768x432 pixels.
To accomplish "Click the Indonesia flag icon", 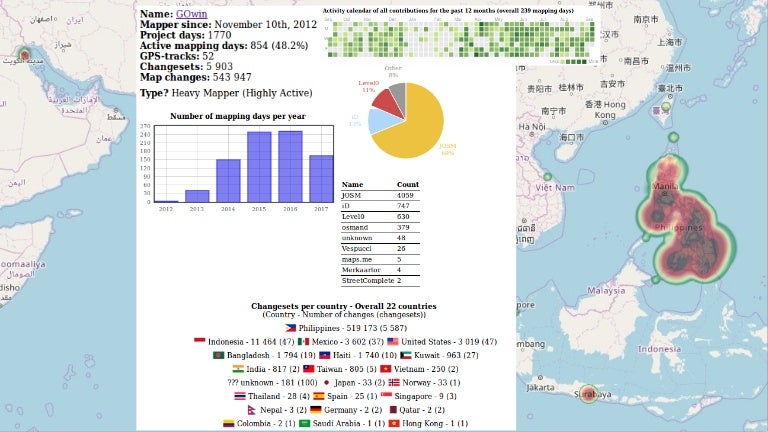I will (199, 341).
